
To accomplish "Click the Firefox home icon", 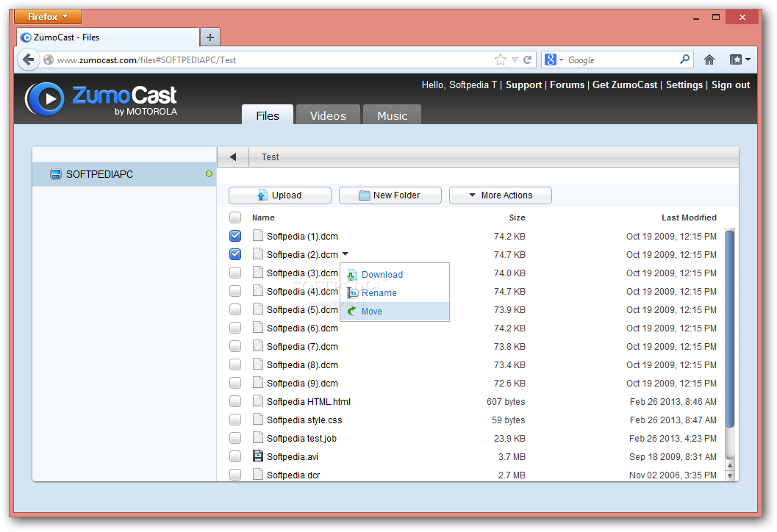I will click(x=709, y=60).
